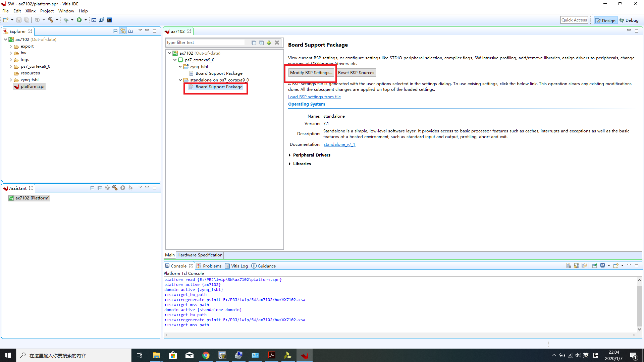Collapse the zynq_fsbl domain in the tree
The height and width of the screenshot is (362, 644).
point(180,66)
